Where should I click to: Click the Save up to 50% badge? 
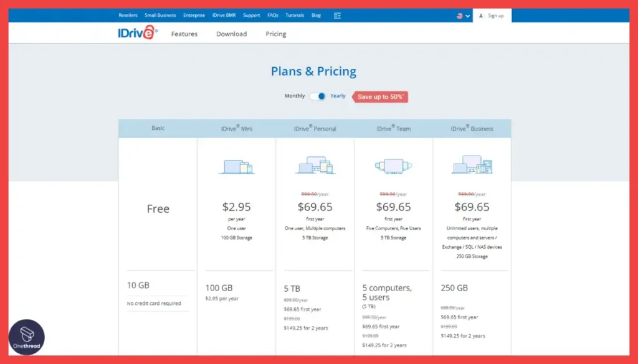(380, 96)
